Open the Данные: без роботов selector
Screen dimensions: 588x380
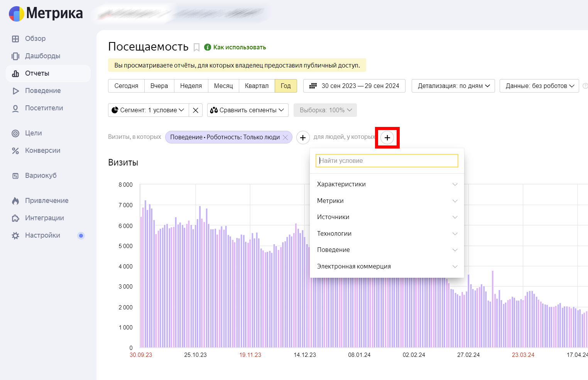click(x=539, y=86)
